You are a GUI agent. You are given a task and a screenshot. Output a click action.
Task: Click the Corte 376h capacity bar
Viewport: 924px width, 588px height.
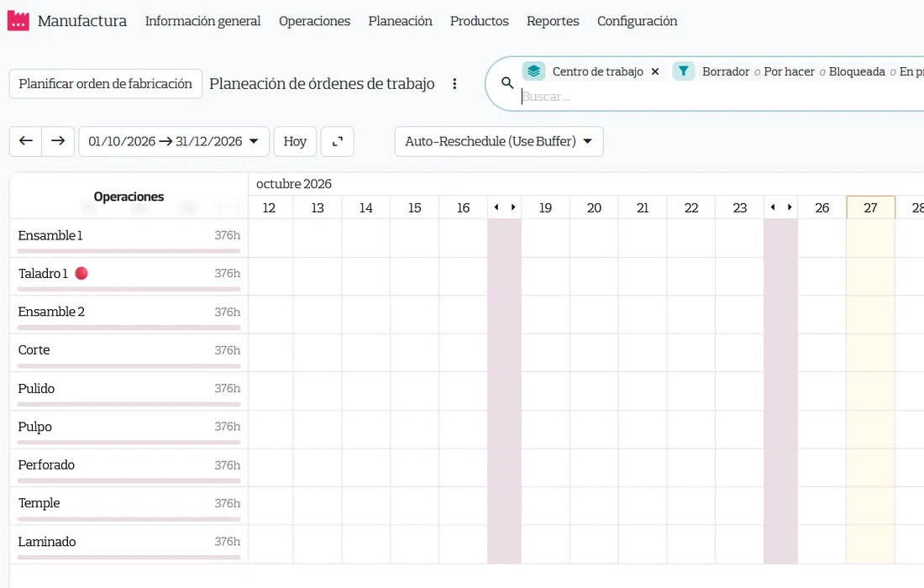click(x=129, y=366)
